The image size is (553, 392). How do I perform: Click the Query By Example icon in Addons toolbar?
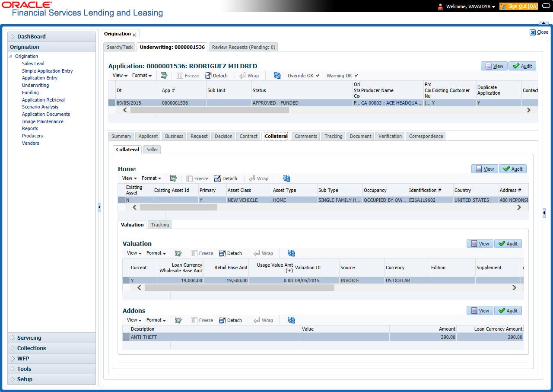click(178, 320)
